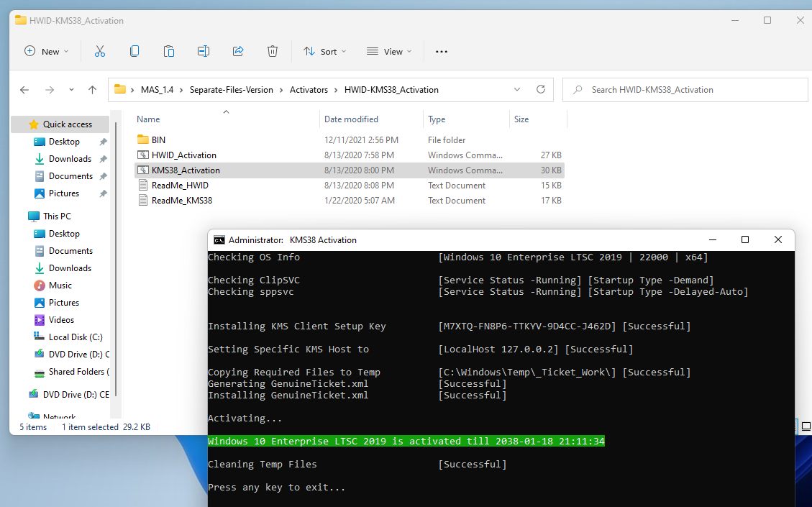Click the Cut scissors icon in toolbar
812x507 pixels.
100,51
